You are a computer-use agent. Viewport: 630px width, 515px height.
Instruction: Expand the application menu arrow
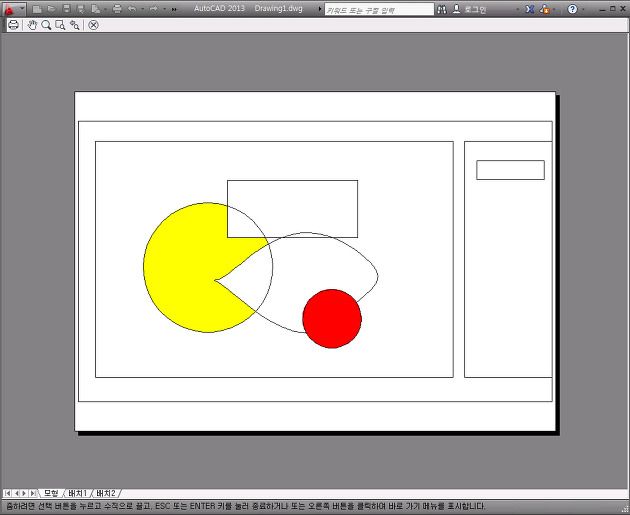click(22, 8)
